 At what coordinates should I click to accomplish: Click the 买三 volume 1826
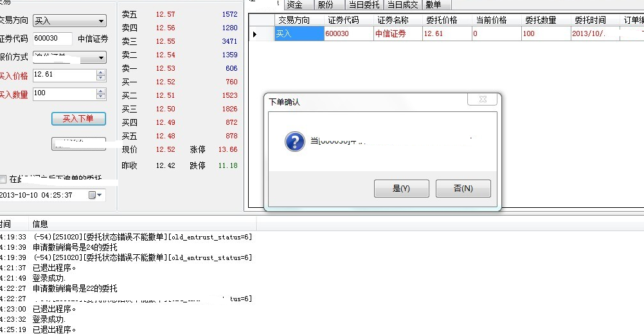tap(229, 109)
